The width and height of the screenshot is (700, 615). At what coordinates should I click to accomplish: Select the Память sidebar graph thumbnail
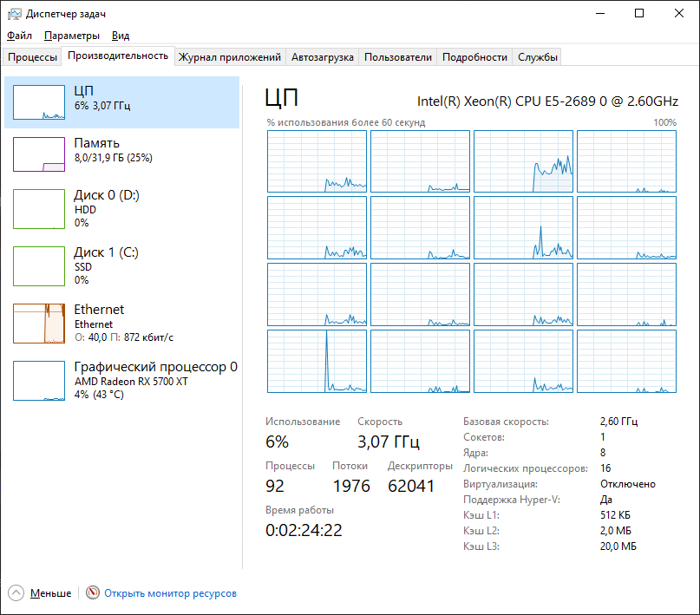coord(39,154)
